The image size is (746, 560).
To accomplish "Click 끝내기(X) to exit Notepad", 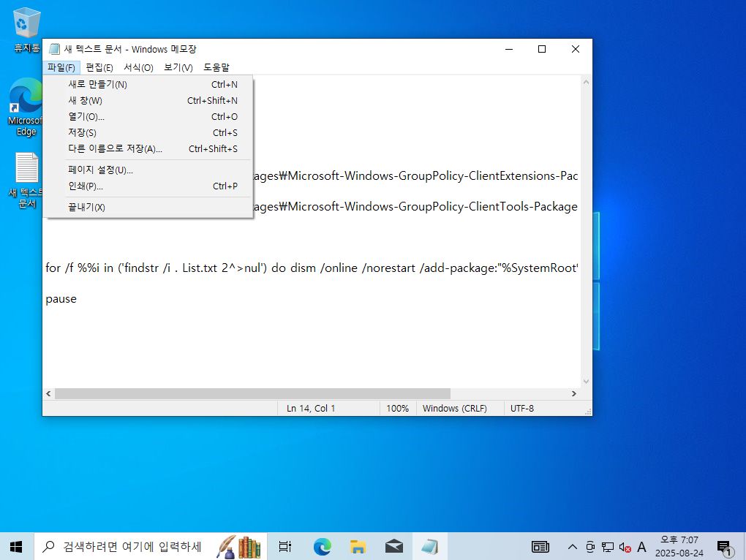I will (x=148, y=208).
